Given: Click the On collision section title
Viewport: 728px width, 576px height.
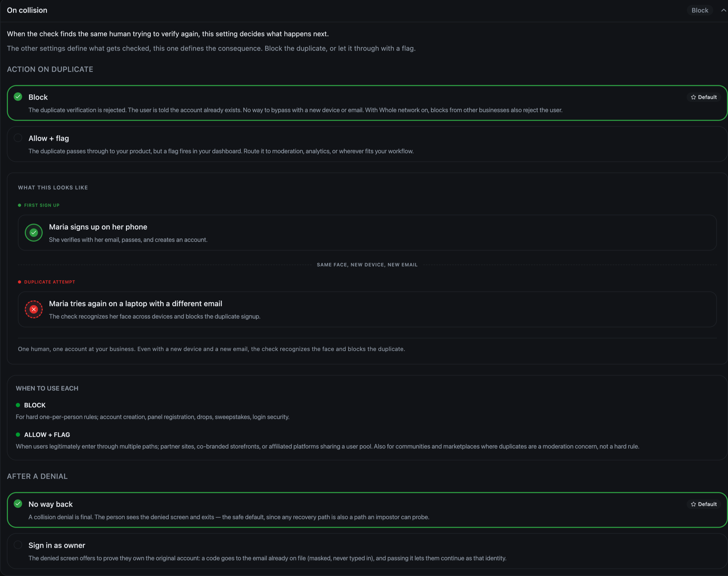Looking at the screenshot, I should point(27,10).
